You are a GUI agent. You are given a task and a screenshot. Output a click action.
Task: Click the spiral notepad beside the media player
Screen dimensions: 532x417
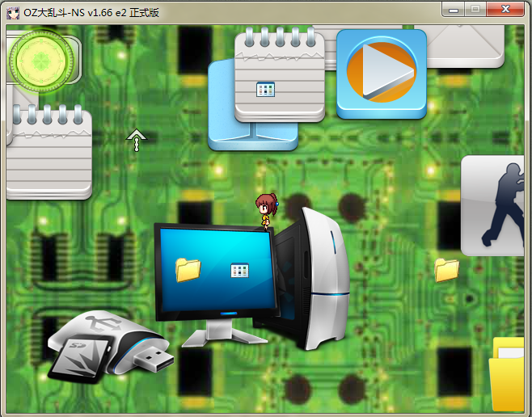click(280, 74)
